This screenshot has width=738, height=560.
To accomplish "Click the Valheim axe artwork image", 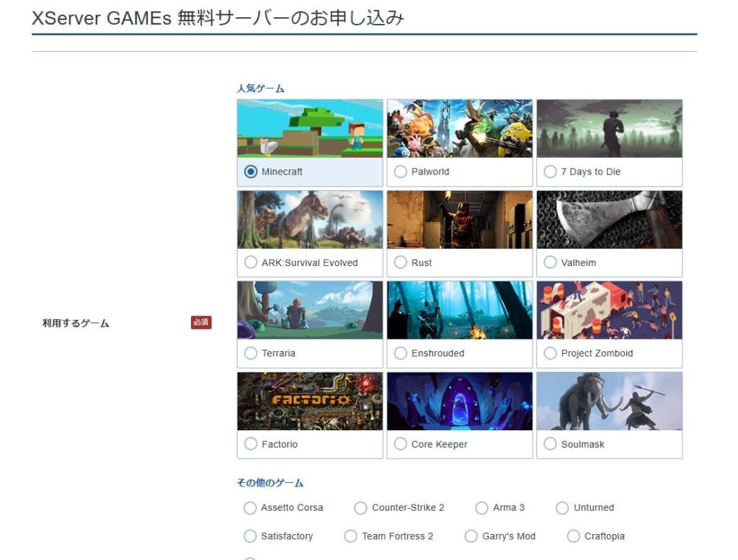I will coord(609,219).
